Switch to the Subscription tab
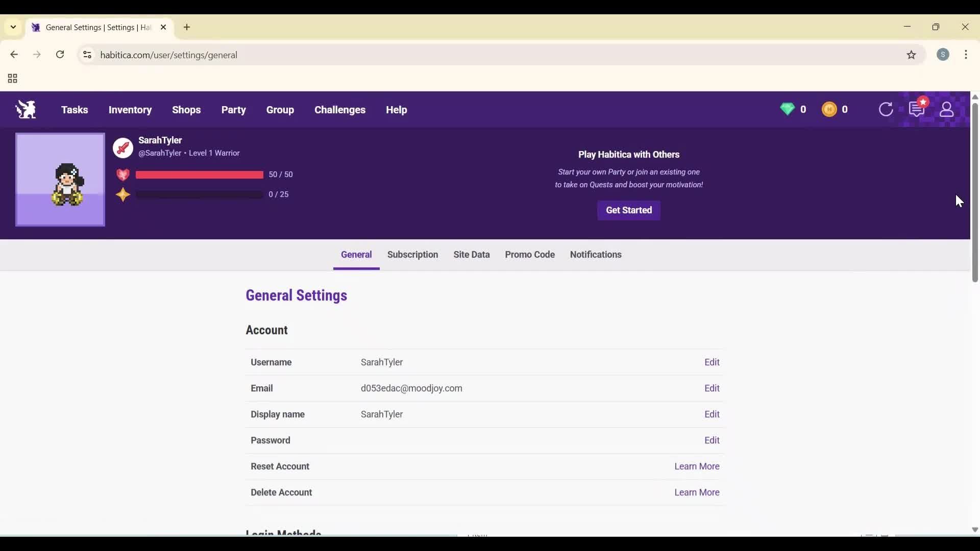The height and width of the screenshot is (551, 980). click(x=412, y=255)
